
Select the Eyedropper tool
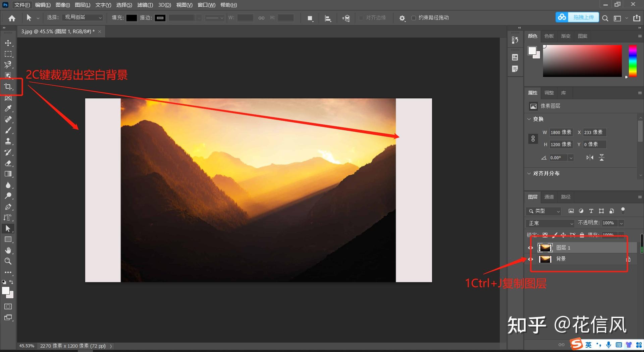8,108
